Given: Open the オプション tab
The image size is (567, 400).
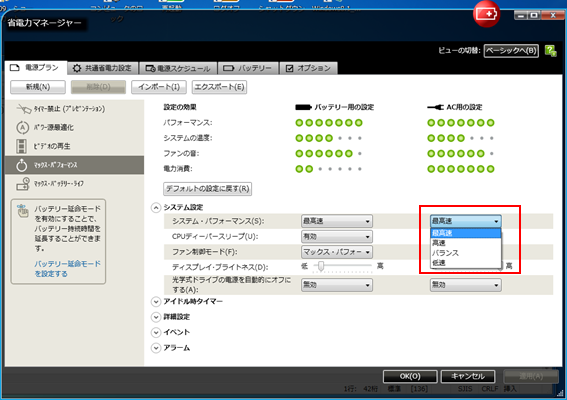Looking at the screenshot, I should [308, 68].
